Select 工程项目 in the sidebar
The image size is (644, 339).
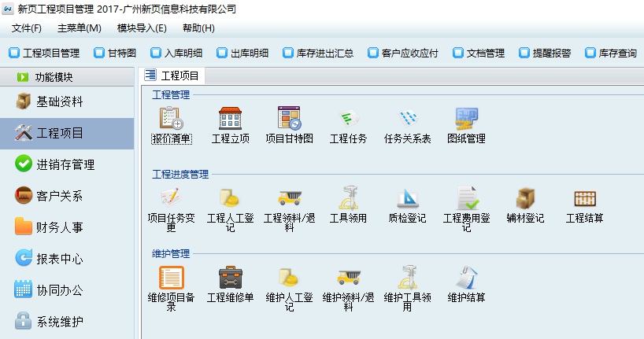[x=67, y=134]
